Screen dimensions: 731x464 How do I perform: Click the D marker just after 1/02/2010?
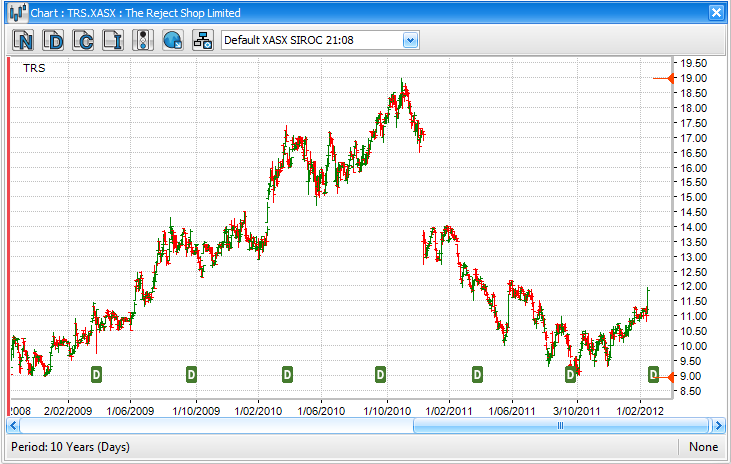287,374
